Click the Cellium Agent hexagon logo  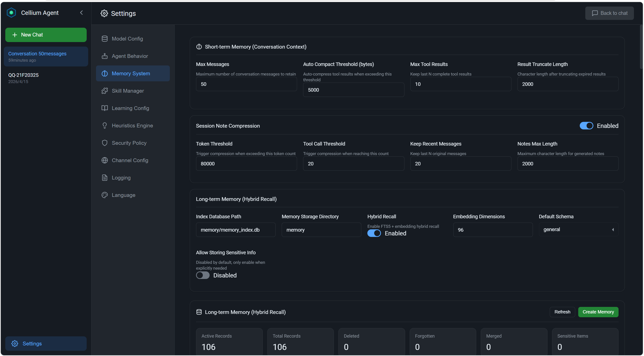[x=11, y=13]
